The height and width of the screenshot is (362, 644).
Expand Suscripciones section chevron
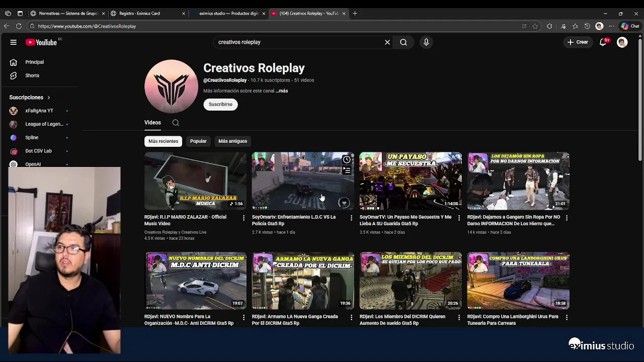[x=49, y=98]
